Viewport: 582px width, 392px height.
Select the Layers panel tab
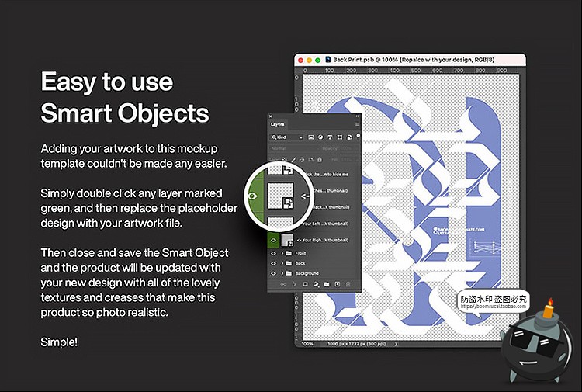pos(278,123)
